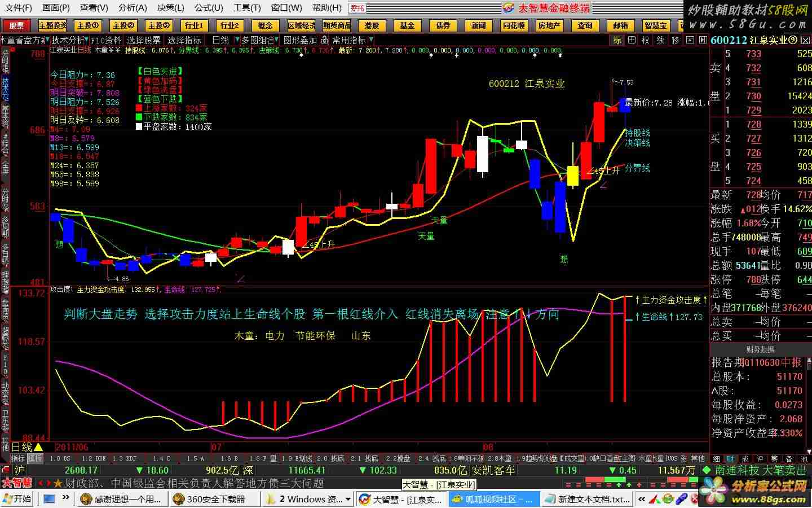
Task: Open the 港股 button
Action: (372, 25)
